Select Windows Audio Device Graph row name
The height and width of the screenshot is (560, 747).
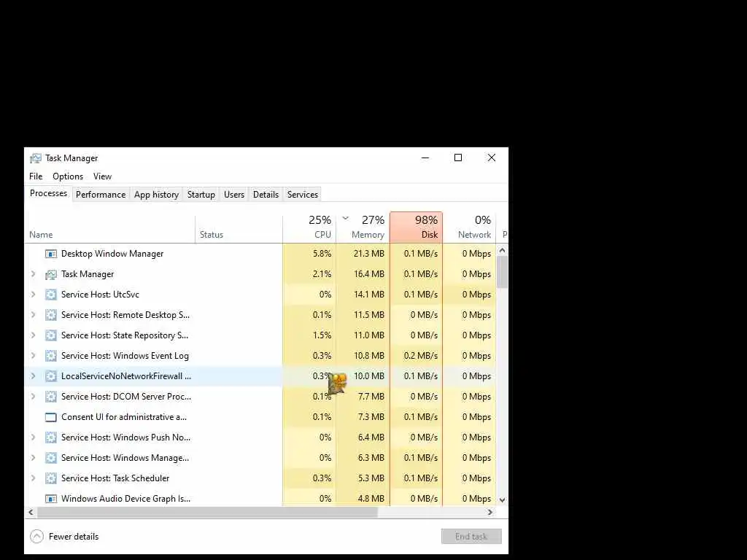pyautogui.click(x=125, y=499)
